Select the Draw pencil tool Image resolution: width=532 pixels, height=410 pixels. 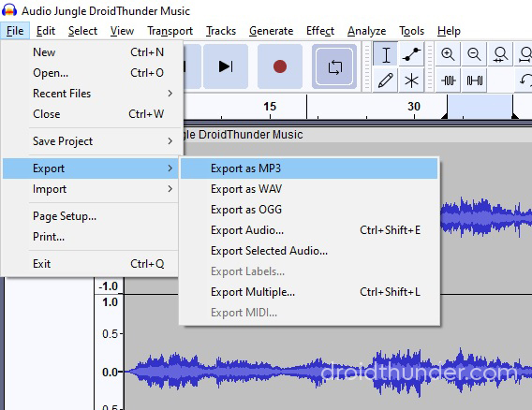pos(386,81)
